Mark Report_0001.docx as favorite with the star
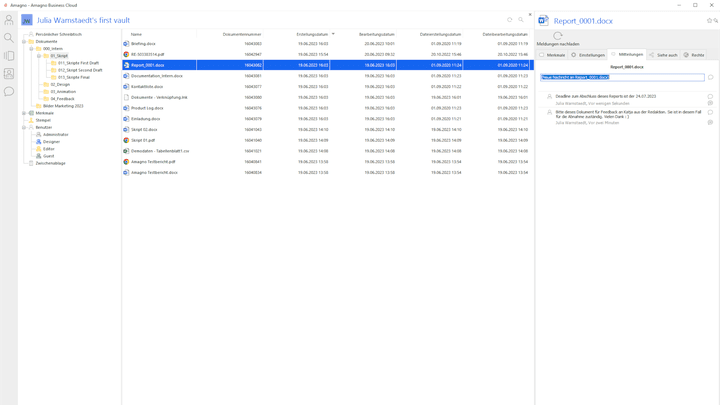720x405 pixels. point(710,20)
